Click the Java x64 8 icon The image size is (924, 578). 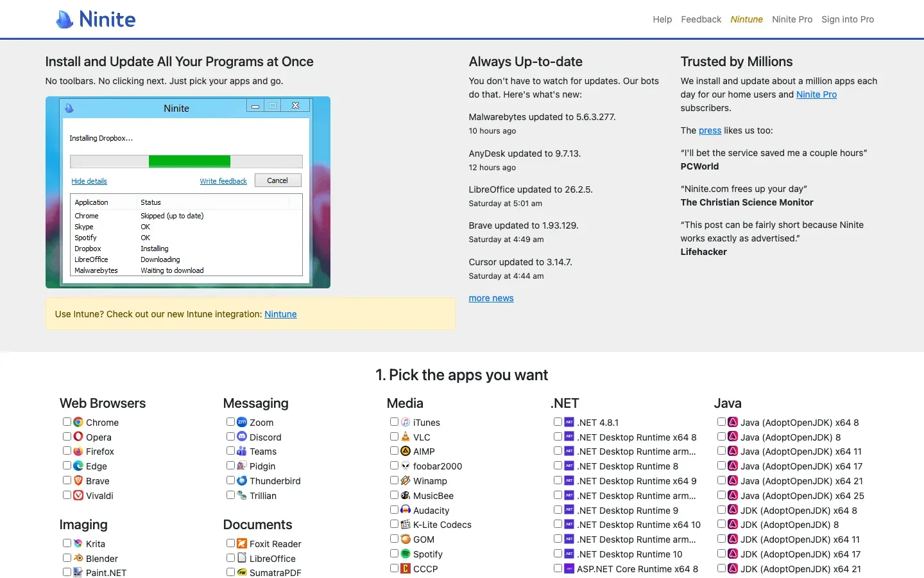(x=733, y=422)
